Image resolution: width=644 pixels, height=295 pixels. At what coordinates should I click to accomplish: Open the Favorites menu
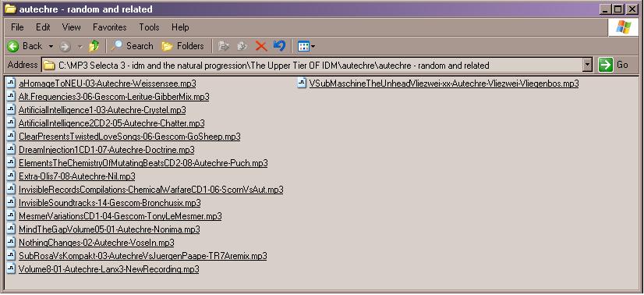coord(110,27)
